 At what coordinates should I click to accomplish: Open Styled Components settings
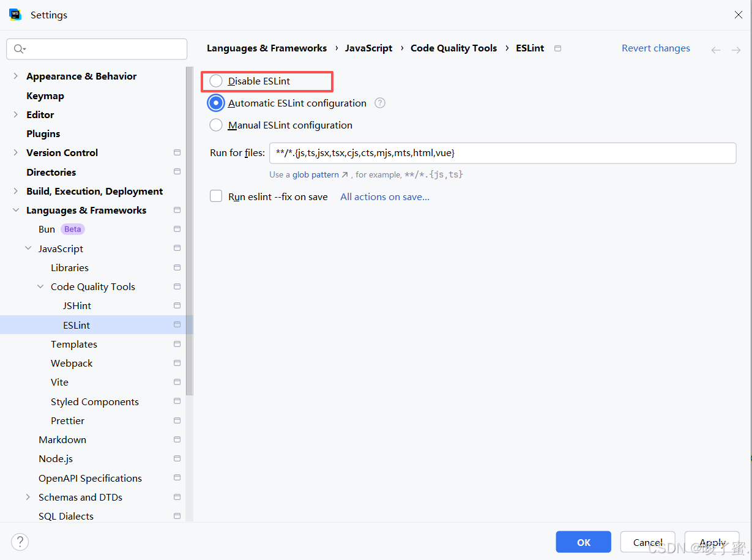click(x=95, y=401)
